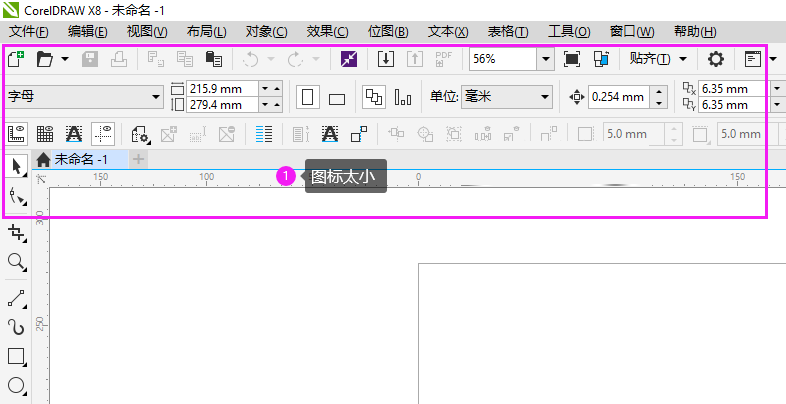Toggle apply layout to all pages
Viewport: 786px width, 404px height.
coord(374,97)
